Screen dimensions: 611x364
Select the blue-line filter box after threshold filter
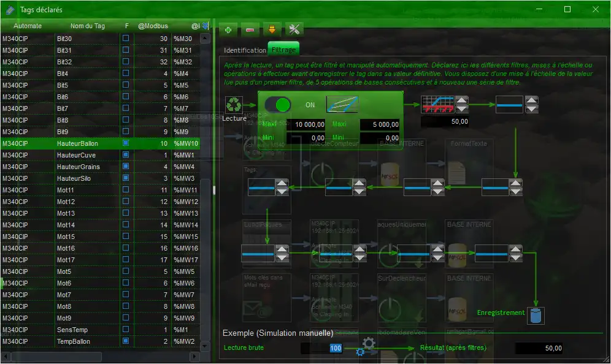point(509,105)
